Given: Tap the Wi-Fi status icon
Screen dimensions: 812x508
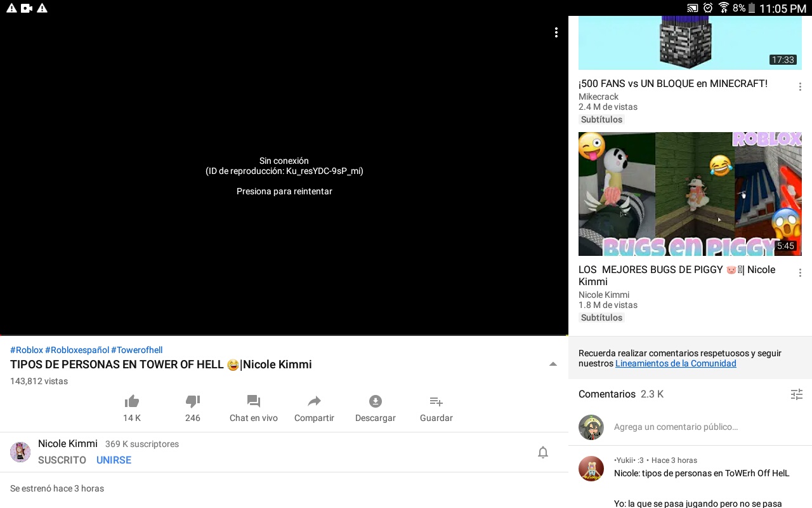Looking at the screenshot, I should click(723, 8).
